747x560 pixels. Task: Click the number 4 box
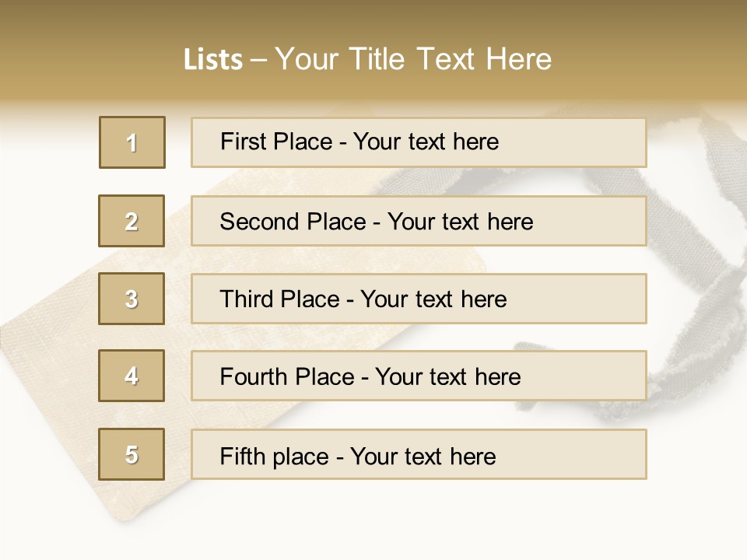tap(132, 376)
